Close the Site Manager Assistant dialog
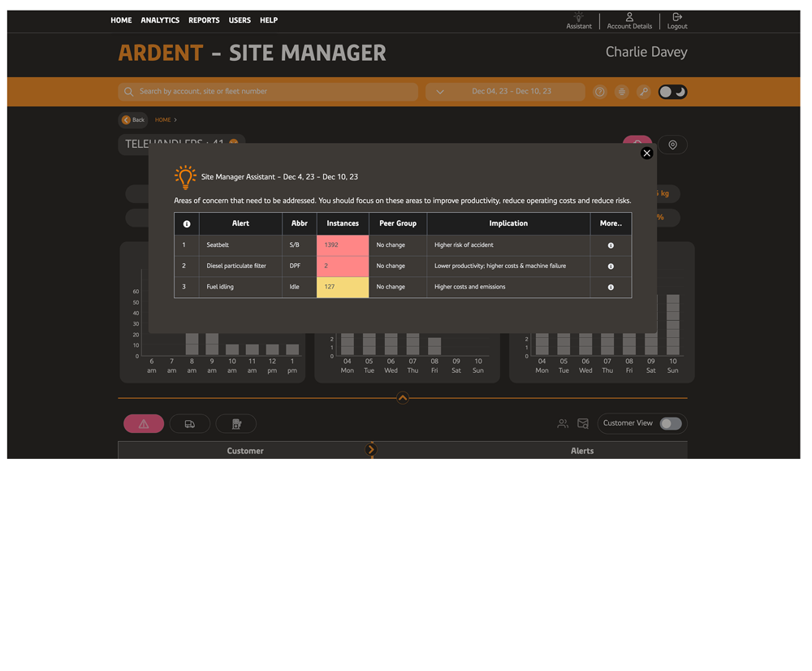The width and height of the screenshot is (812, 671). tap(647, 153)
